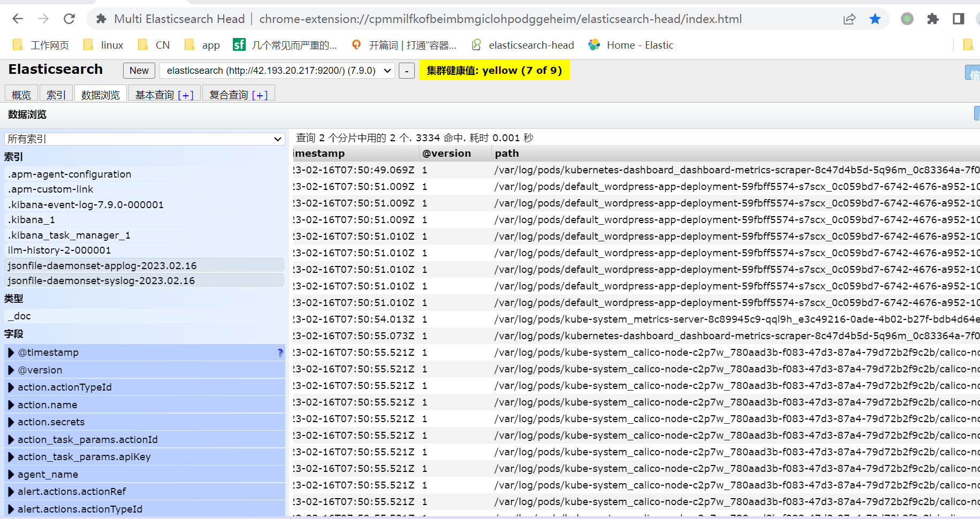Screen dimensions: 980x519
Task: Open the app bookmark folder
Action: pos(202,45)
